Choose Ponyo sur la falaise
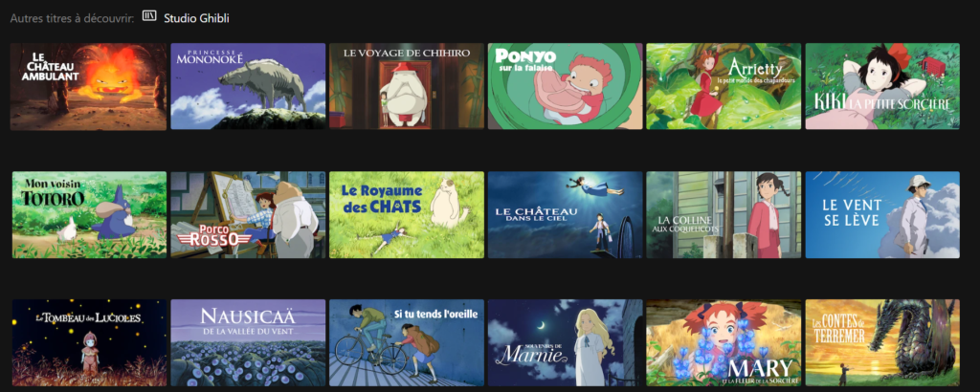This screenshot has width=980, height=392. point(566,86)
